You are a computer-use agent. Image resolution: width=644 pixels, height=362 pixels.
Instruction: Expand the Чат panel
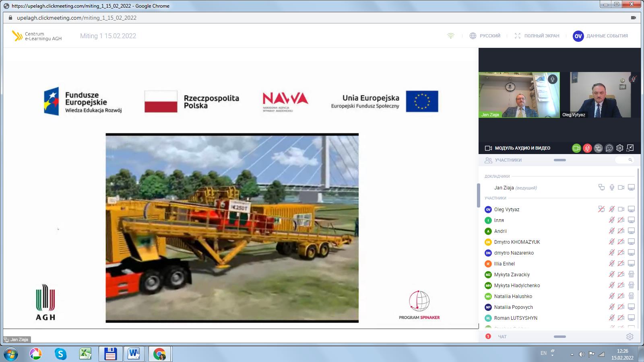559,337
